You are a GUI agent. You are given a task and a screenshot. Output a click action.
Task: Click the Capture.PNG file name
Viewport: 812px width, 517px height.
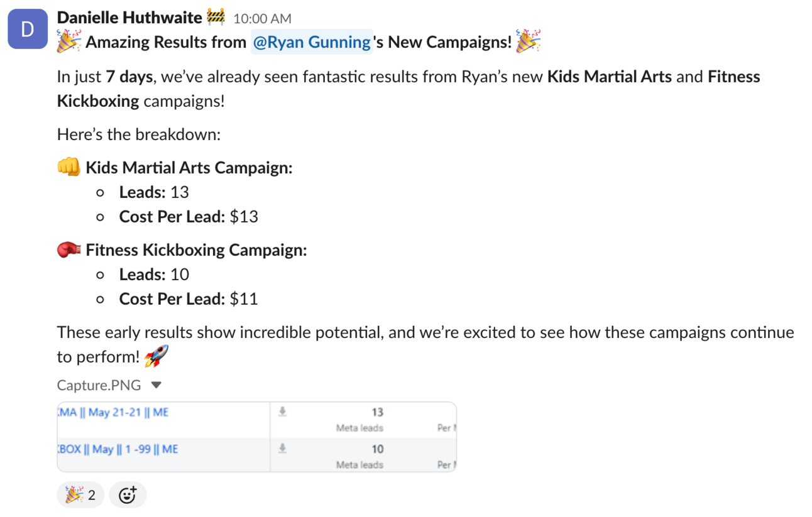pos(99,384)
